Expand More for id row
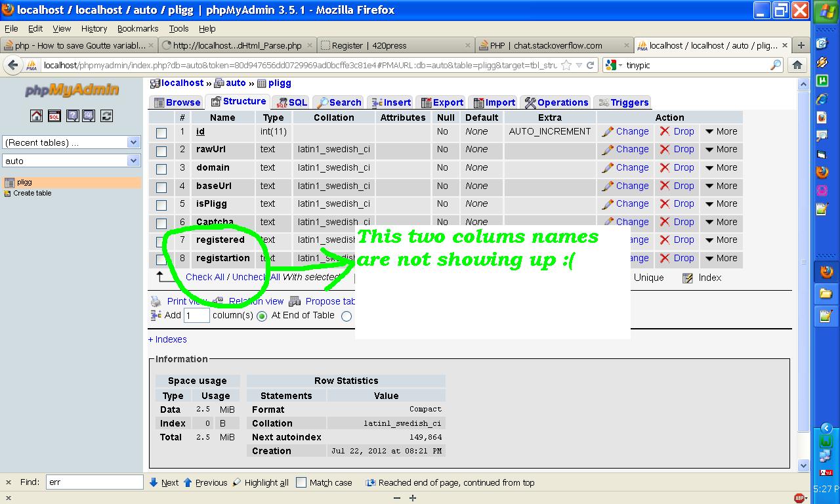This screenshot has width=840, height=504. [x=721, y=131]
